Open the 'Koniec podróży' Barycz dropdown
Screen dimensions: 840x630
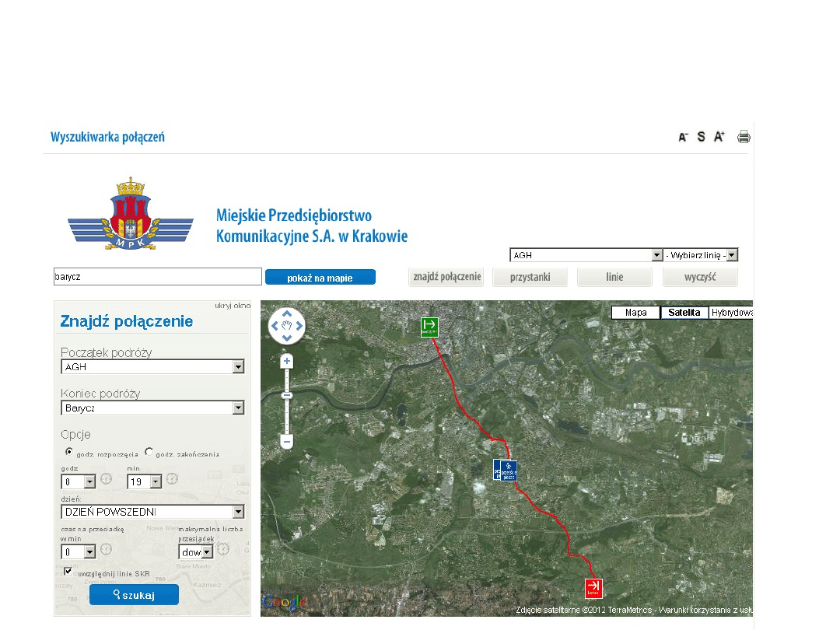238,408
